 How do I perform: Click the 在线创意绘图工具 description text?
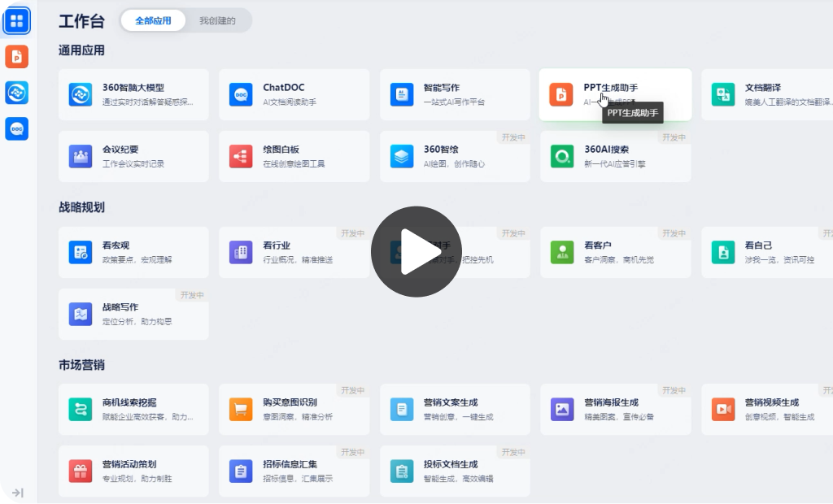[x=294, y=164]
